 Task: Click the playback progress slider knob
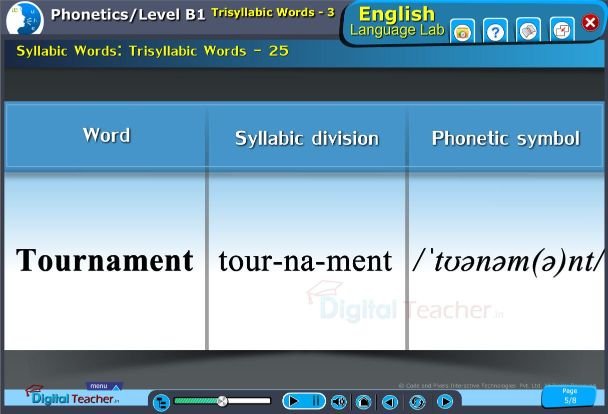(222, 401)
